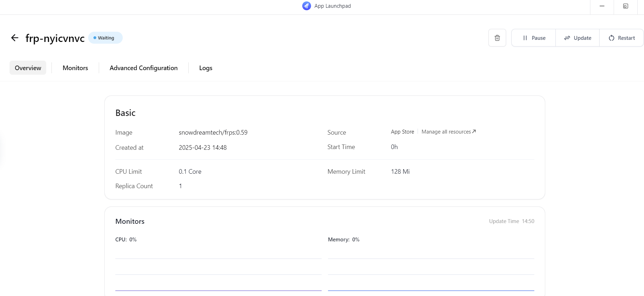This screenshot has width=644, height=296.
Task: Minimize the App Launchpad window
Action: (x=602, y=6)
